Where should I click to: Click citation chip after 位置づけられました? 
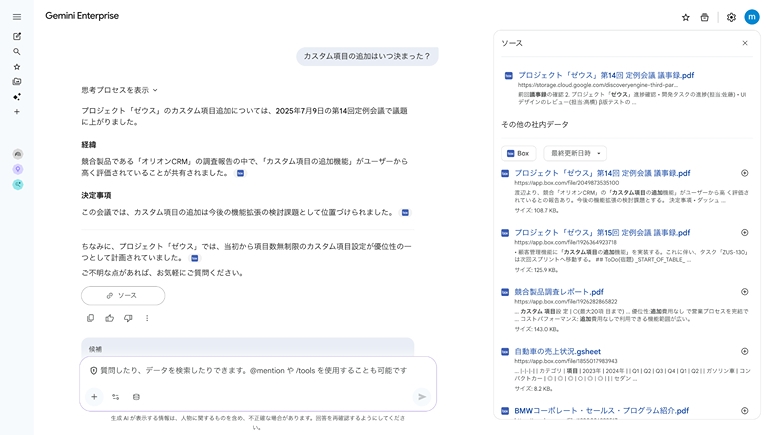point(405,213)
